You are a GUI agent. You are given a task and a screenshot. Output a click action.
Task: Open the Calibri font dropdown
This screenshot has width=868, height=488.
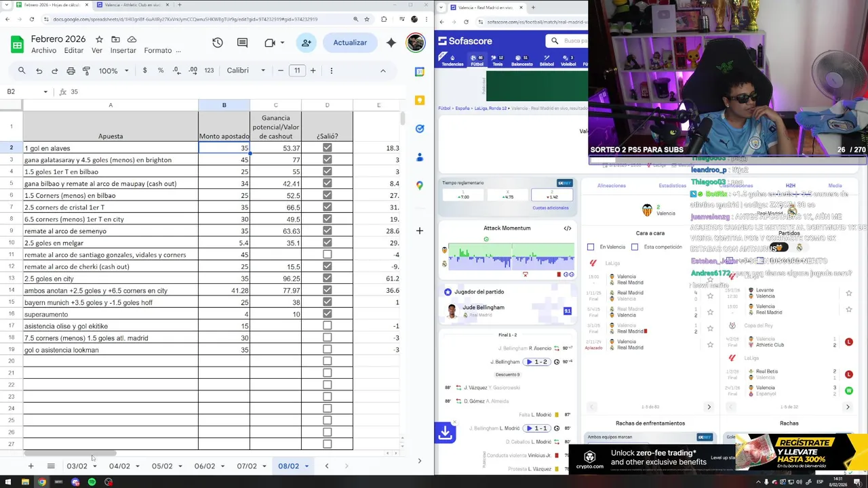[246, 70]
